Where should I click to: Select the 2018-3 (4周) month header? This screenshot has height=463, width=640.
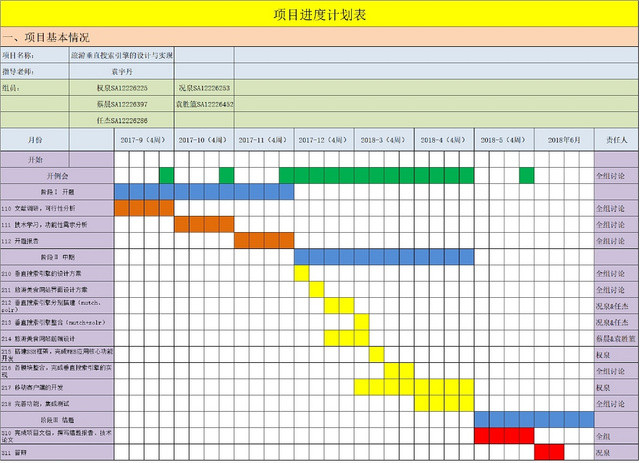pos(384,140)
